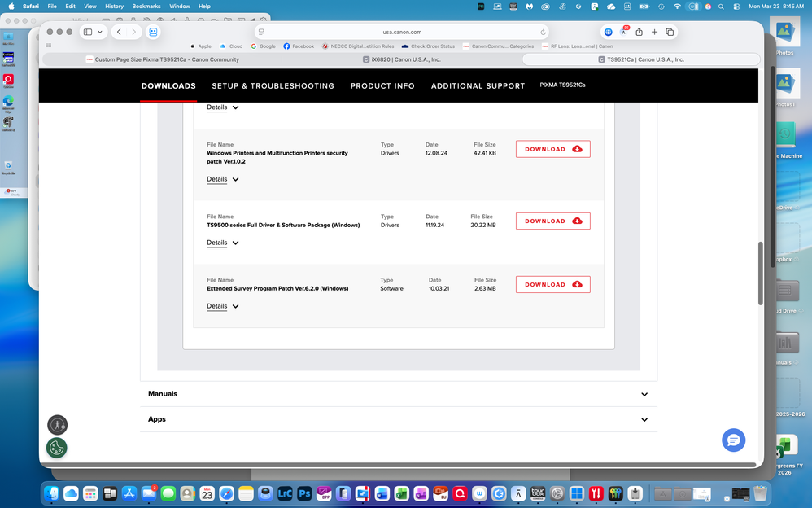
Task: Open the iCloud bookmark
Action: (231, 46)
